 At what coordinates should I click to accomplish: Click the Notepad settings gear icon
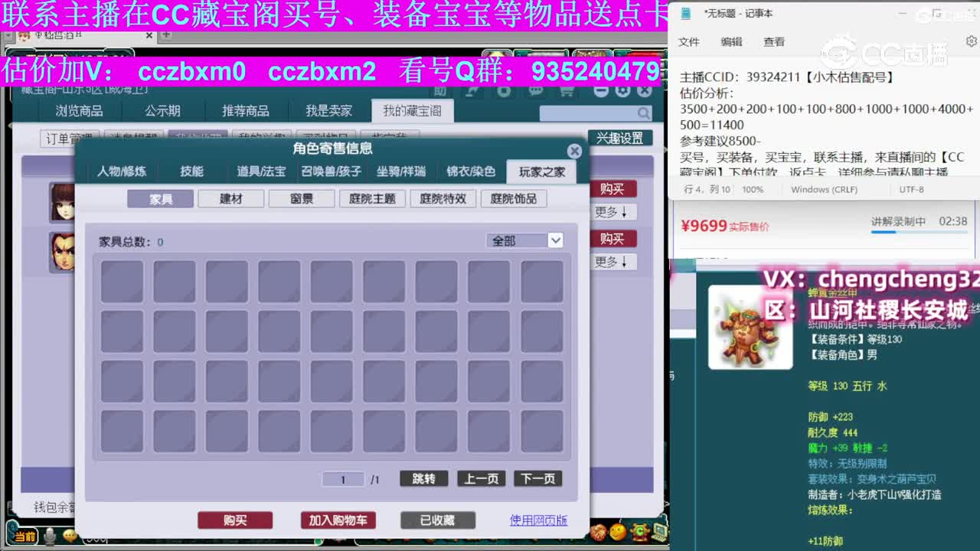pyautogui.click(x=971, y=41)
